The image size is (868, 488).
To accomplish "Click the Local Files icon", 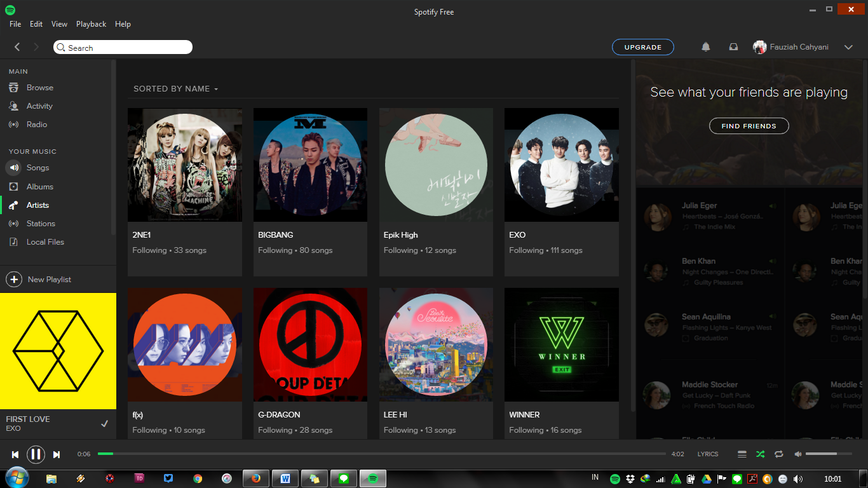I will (x=13, y=242).
